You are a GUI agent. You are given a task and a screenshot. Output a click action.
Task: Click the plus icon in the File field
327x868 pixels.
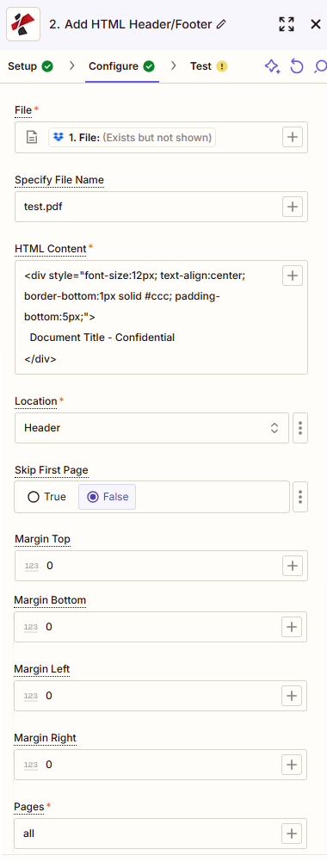[x=292, y=137]
